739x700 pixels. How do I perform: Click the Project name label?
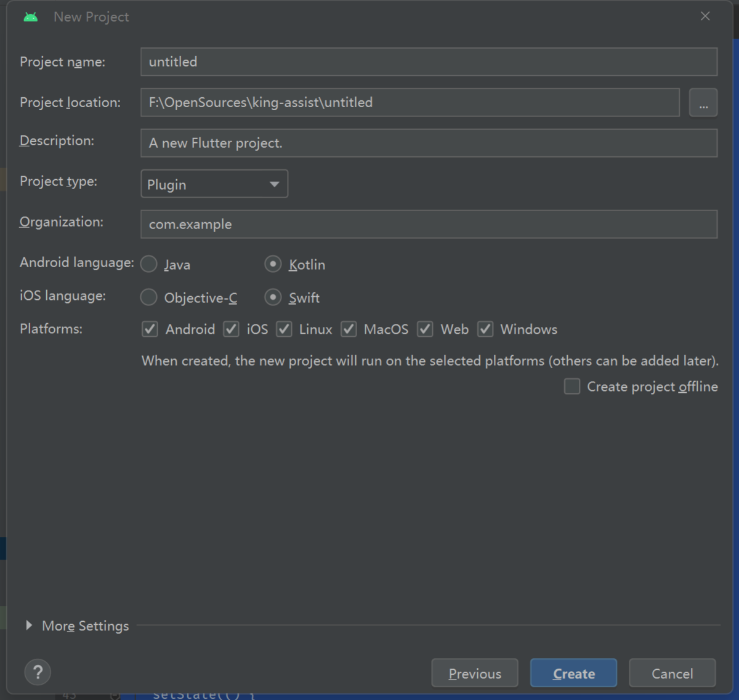(62, 62)
